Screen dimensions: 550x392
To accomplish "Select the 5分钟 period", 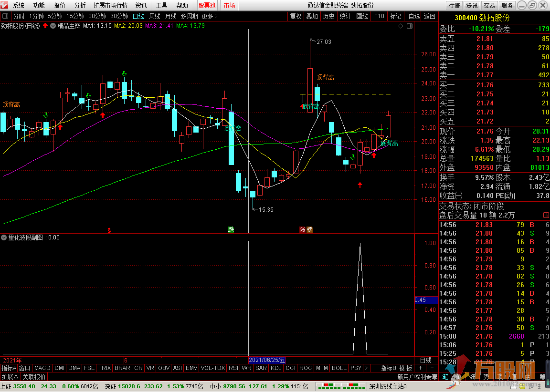I will pos(55,16).
